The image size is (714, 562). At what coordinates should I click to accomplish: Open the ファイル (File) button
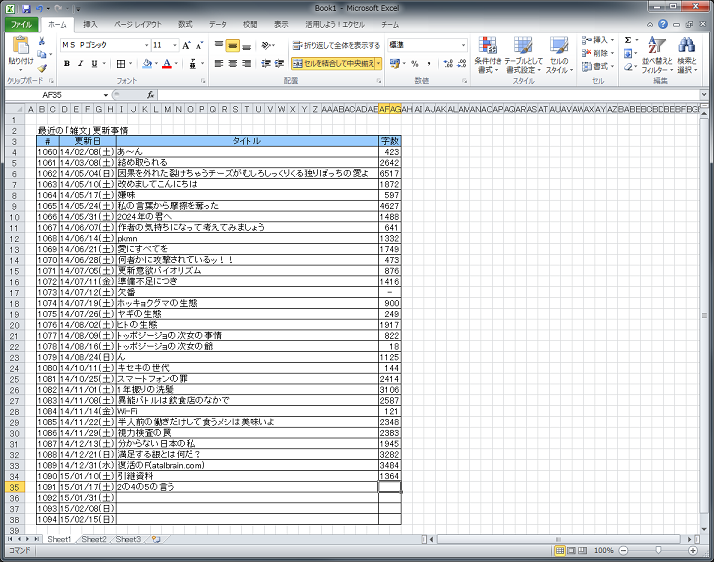click(21, 23)
